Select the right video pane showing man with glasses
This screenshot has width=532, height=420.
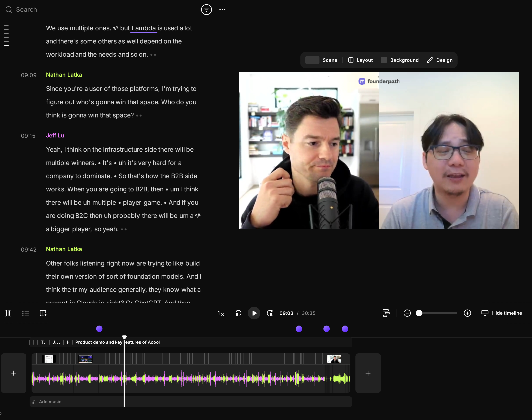(449, 151)
